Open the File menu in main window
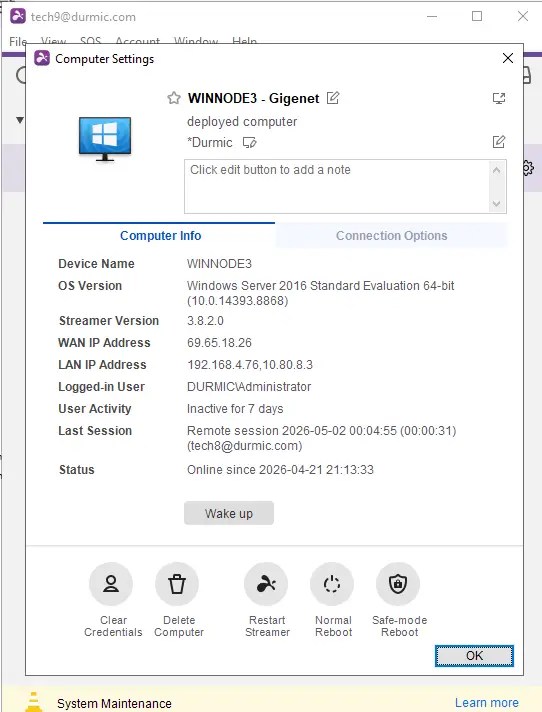542x712 pixels. (x=18, y=41)
